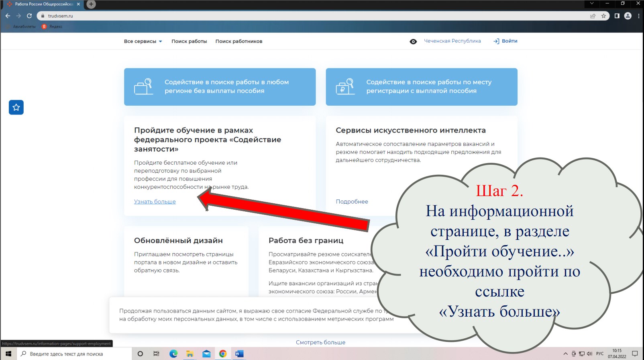Open the Mail app in taskbar

pyautogui.click(x=206, y=354)
